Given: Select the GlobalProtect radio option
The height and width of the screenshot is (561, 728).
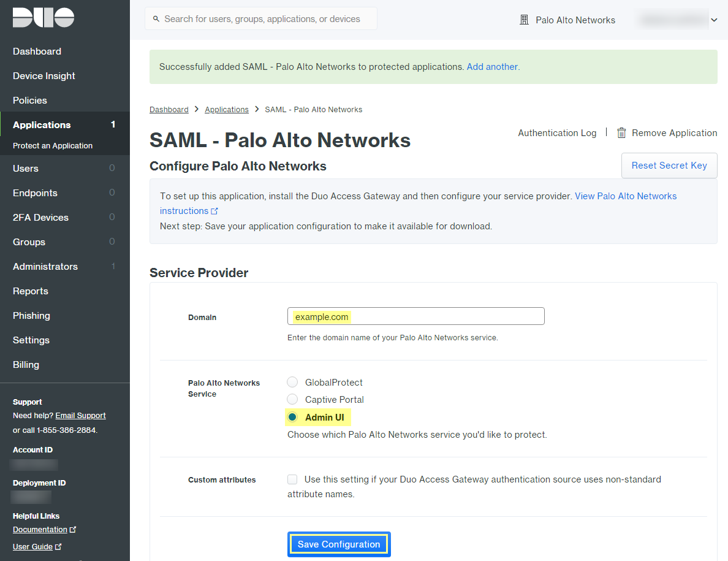Looking at the screenshot, I should (x=292, y=383).
